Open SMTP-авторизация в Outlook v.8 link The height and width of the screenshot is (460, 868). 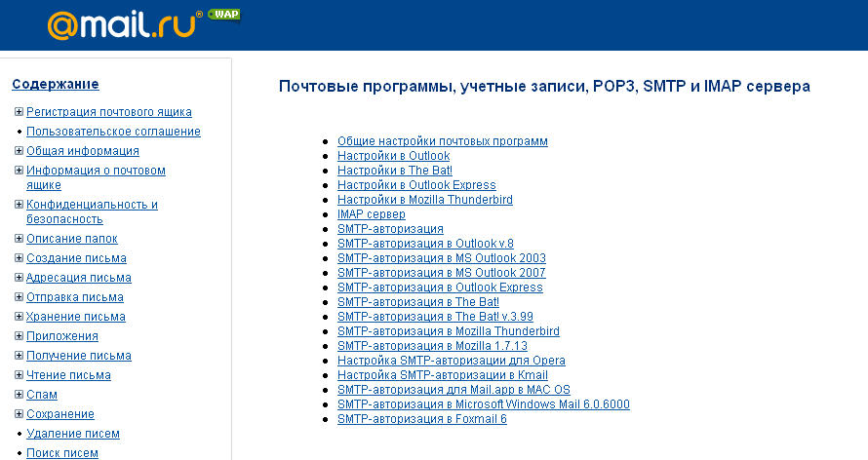425,244
